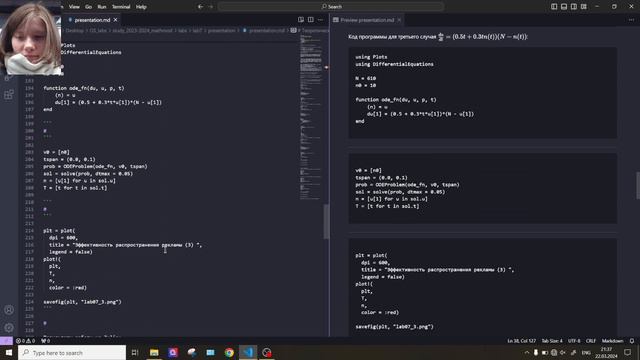Open preview pane More Actions ellipsis
Image resolution: width=640 pixels, height=360 pixels.
point(631,20)
